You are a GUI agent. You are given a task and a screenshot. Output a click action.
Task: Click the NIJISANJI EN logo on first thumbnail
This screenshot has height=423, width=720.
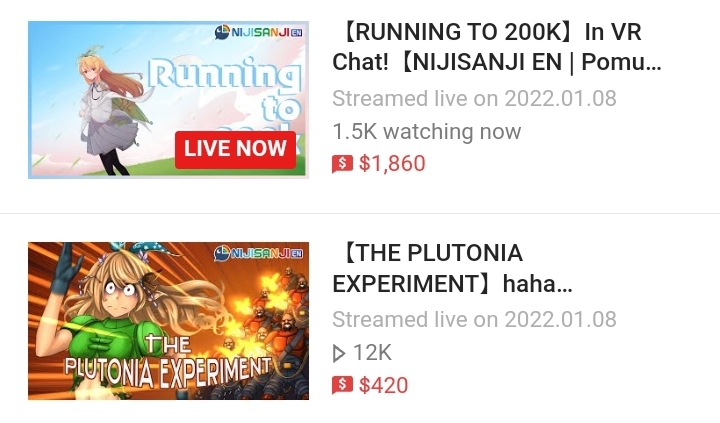click(x=259, y=32)
